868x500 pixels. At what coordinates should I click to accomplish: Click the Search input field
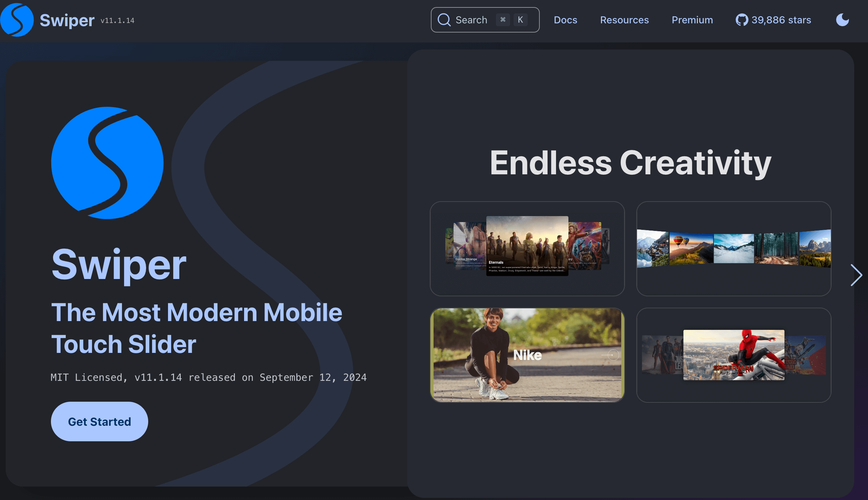click(485, 20)
